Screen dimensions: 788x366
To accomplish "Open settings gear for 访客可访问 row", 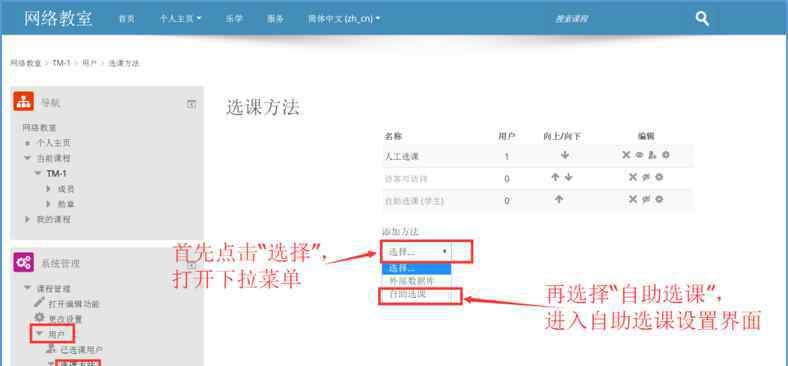I will [x=659, y=177].
